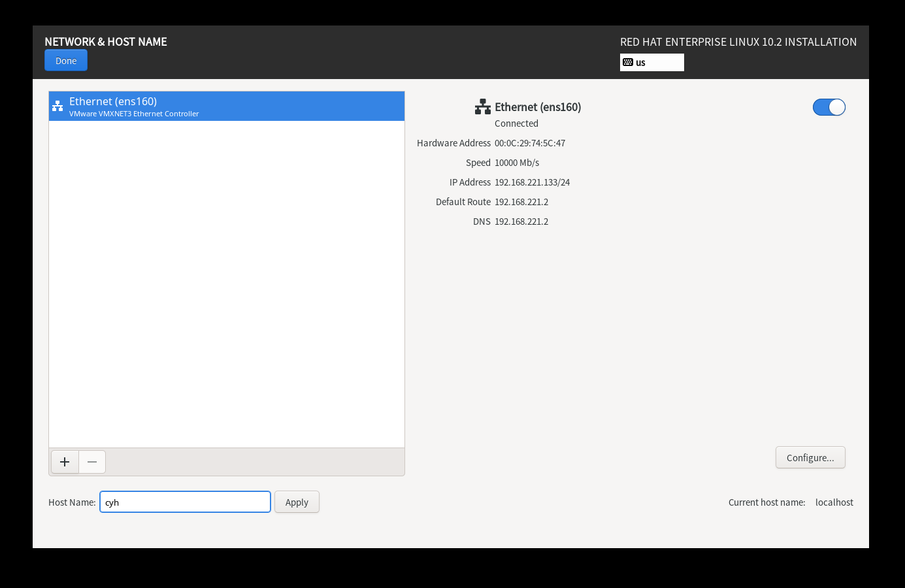905x588 pixels.
Task: Click the hardware address 00:0C:29:74:5C:47
Action: click(x=530, y=143)
